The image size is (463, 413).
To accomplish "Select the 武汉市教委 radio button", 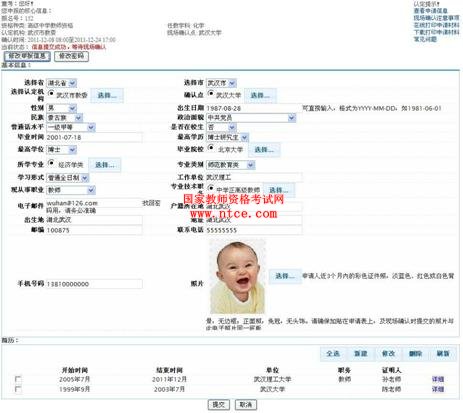I will (51, 94).
